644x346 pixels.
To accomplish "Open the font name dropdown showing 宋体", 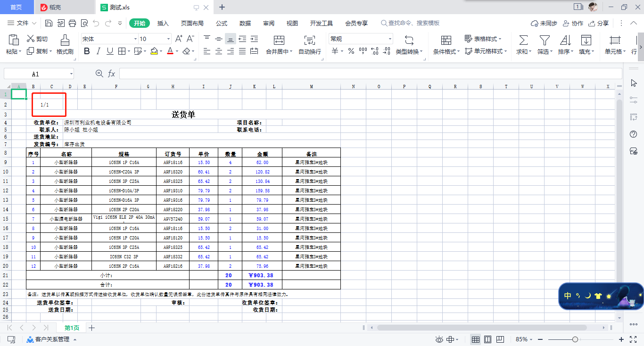I will [x=135, y=39].
